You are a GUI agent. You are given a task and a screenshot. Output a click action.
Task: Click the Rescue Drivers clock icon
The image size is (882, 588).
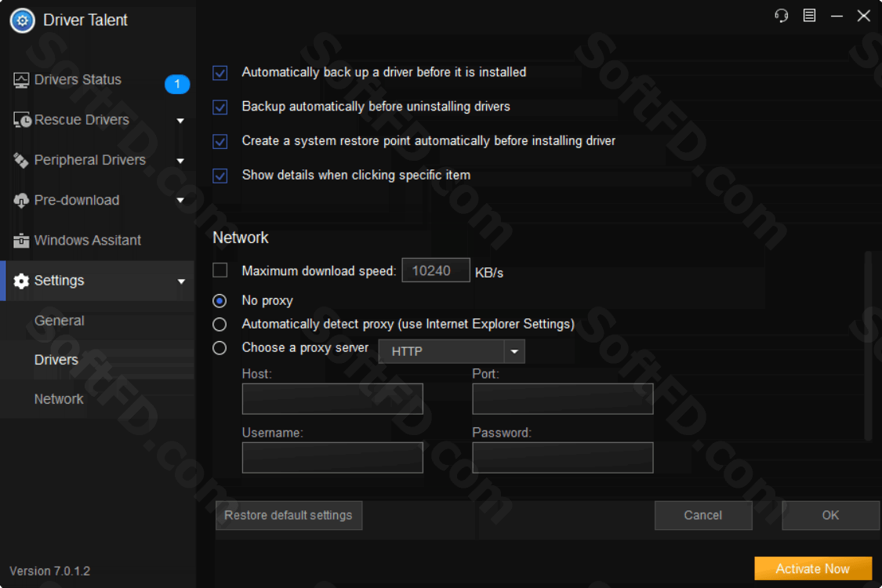22,121
